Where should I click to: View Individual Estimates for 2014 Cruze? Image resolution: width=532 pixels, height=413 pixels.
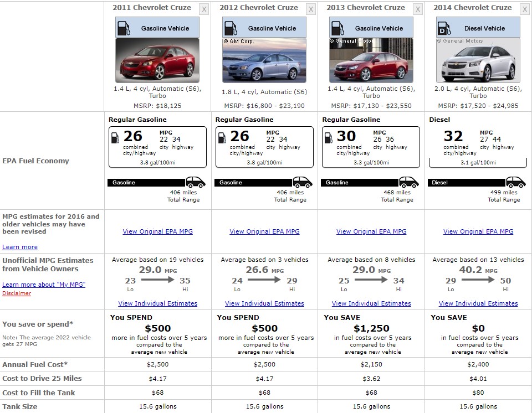pos(478,303)
